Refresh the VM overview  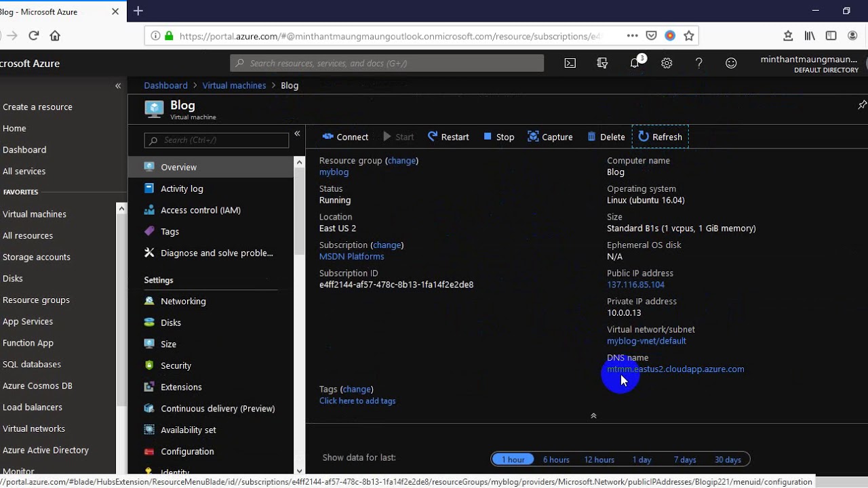click(660, 137)
